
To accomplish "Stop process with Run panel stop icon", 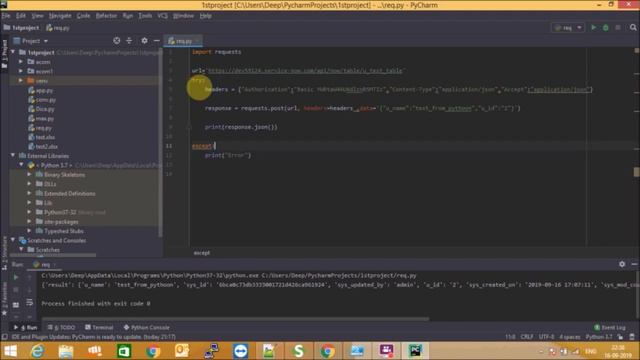I will click(x=16, y=290).
